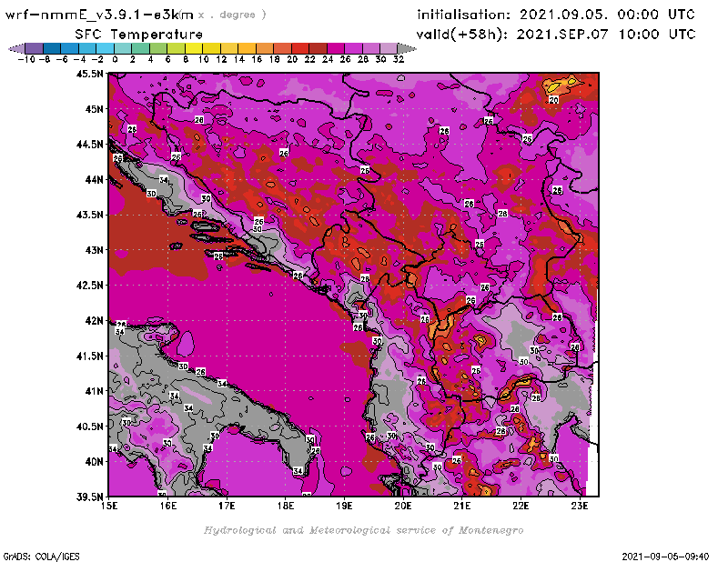Select the legend tick value "14"
This screenshot has width=728, height=562.
(238, 59)
